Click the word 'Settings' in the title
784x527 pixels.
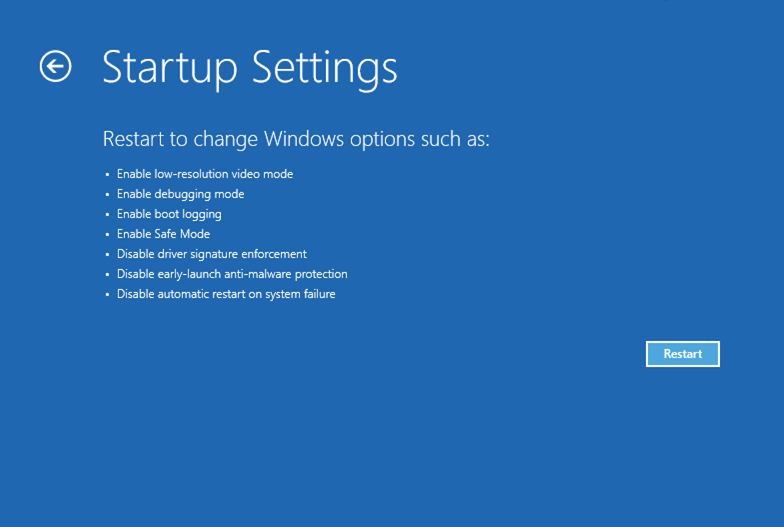pos(324,68)
